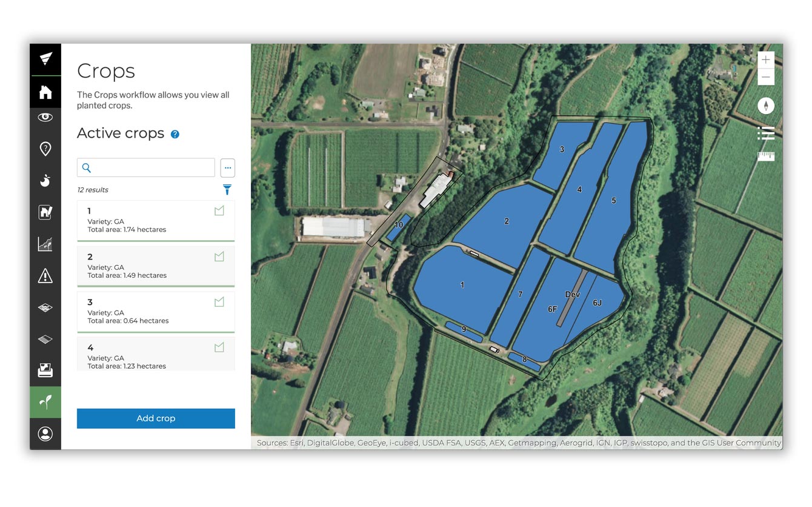Click the Home icon in sidebar
The height and width of the screenshot is (507, 812).
45,92
